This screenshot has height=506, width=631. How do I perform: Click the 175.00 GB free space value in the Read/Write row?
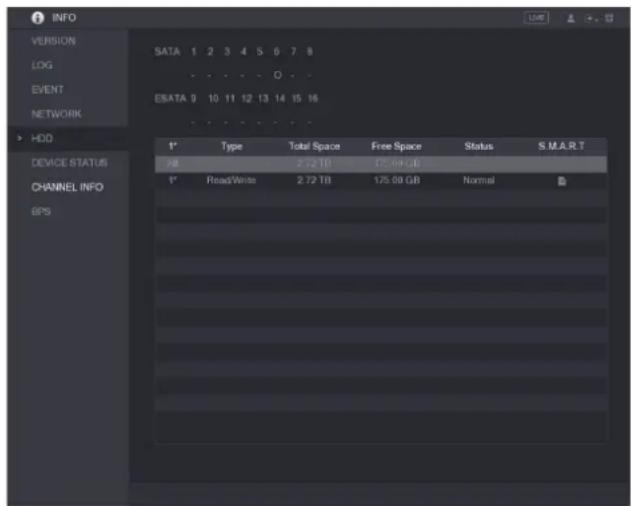tap(397, 180)
